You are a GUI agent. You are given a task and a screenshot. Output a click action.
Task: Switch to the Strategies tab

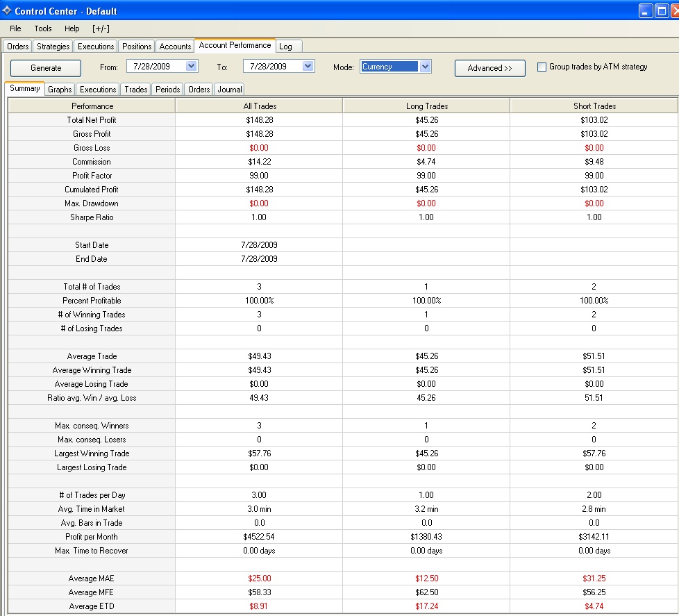click(53, 47)
